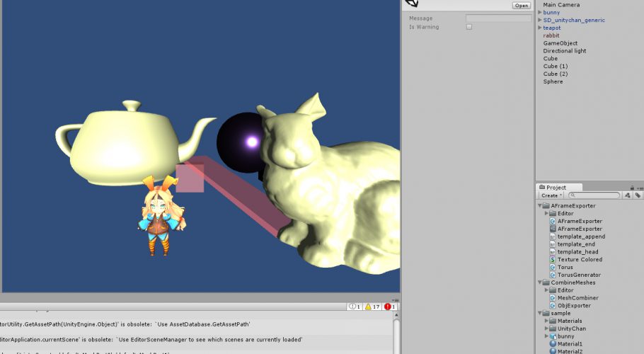Expand the bunny prefab arrow in Project

[x=546, y=336]
